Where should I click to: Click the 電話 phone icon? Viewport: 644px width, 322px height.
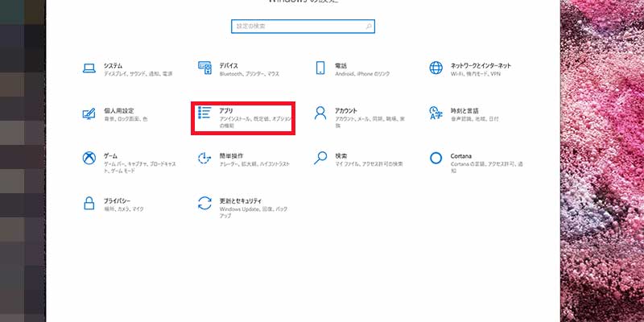320,68
